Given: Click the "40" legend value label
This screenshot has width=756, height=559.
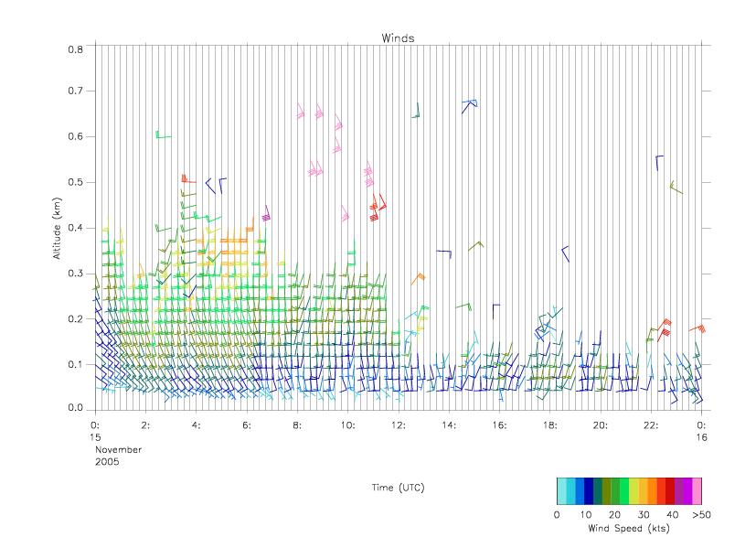Looking at the screenshot, I should [x=673, y=514].
